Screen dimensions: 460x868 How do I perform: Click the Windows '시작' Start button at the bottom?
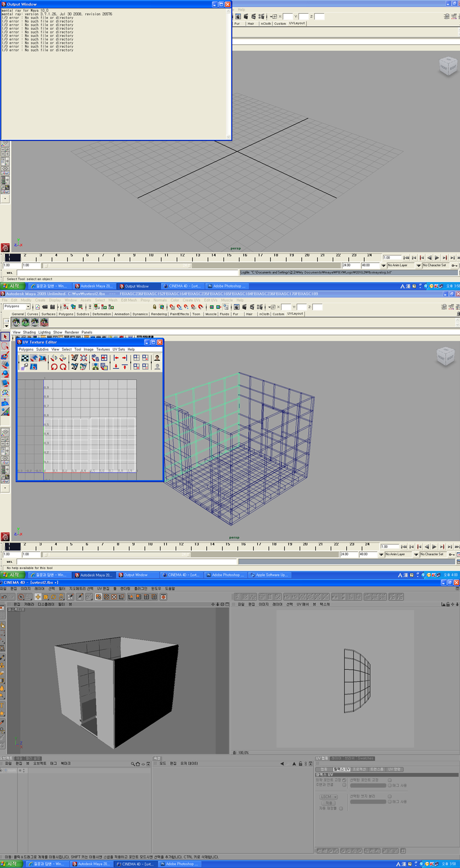(11, 864)
